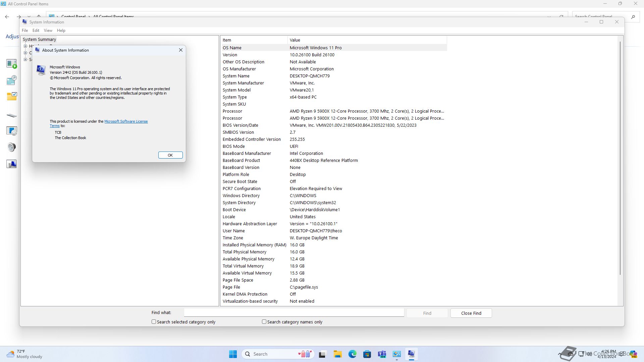Select the OS Name row
The height and width of the screenshot is (362, 644).
pyautogui.click(x=334, y=48)
